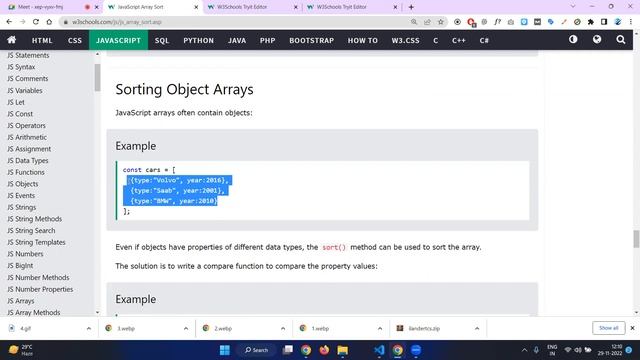Open the SQL tutorial menu item
The width and height of the screenshot is (640, 360).
pos(162,40)
